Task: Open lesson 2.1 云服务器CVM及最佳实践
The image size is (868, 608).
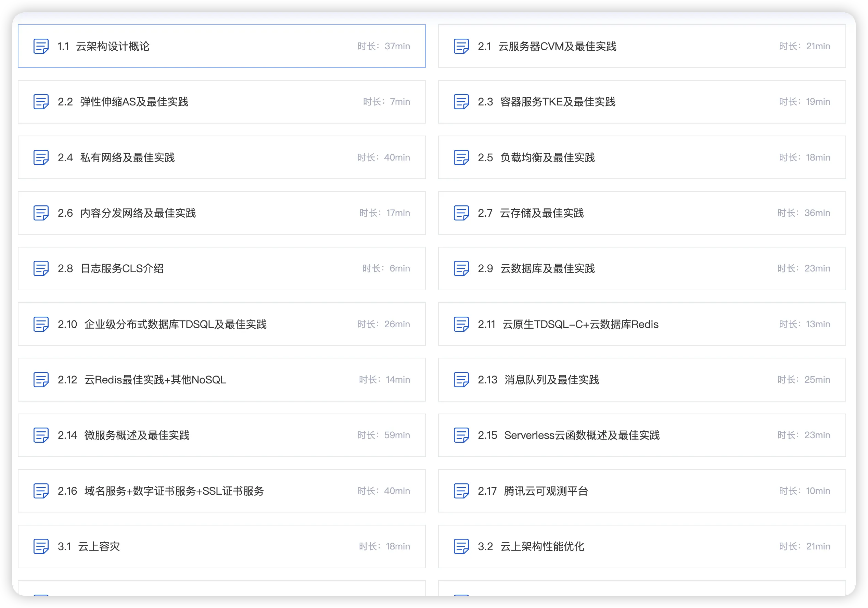Action: [x=642, y=46]
